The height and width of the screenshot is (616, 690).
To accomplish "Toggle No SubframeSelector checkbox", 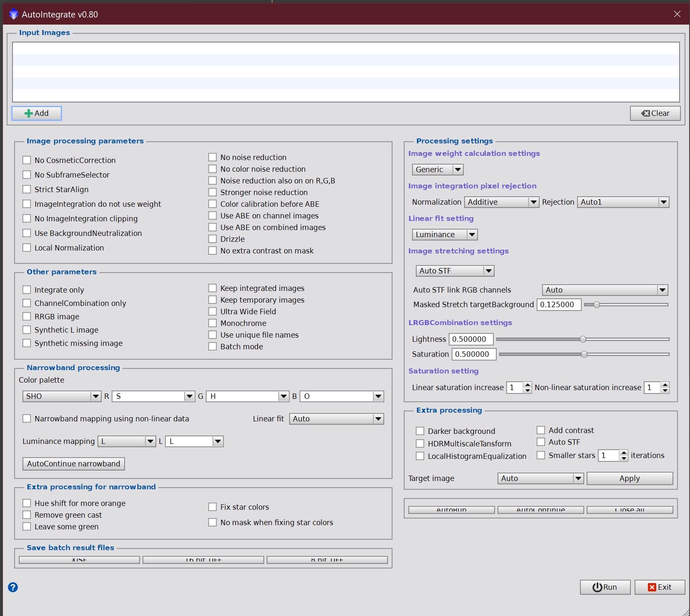I will click(27, 175).
